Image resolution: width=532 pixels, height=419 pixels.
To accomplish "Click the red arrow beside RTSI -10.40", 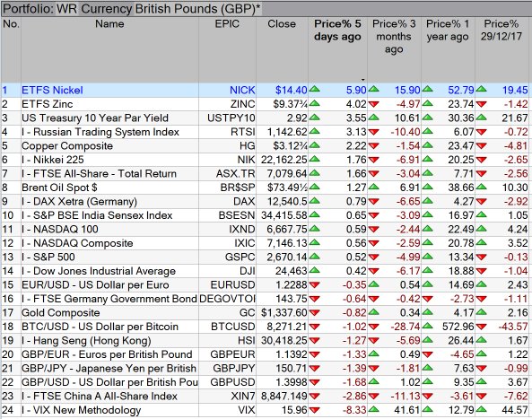I will click(x=373, y=132).
